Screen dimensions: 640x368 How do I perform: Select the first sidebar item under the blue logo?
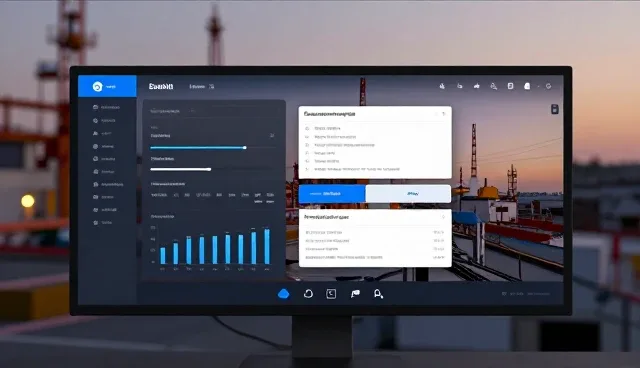[106, 107]
